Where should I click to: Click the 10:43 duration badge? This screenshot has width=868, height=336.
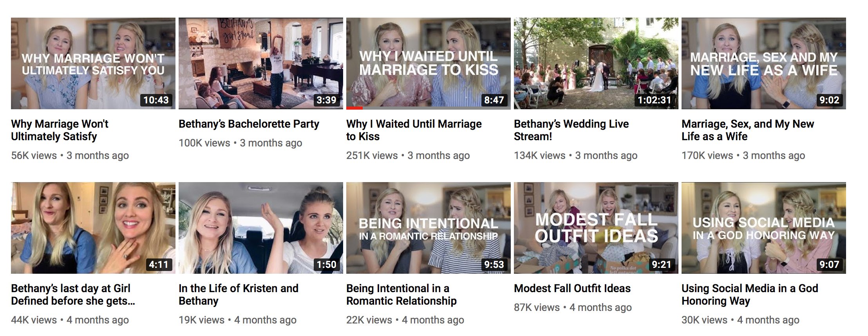pos(156,100)
